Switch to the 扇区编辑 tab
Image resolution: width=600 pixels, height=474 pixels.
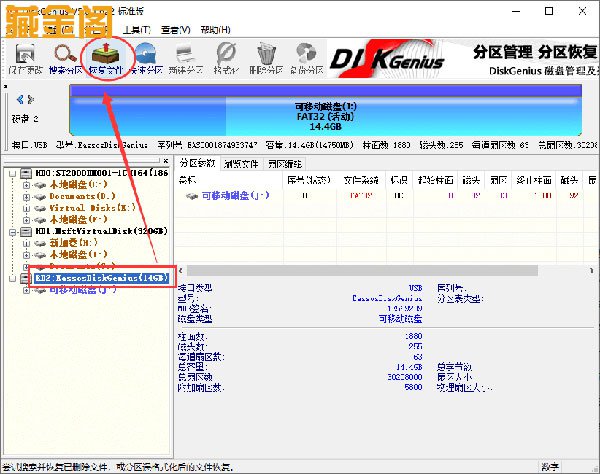(x=285, y=164)
